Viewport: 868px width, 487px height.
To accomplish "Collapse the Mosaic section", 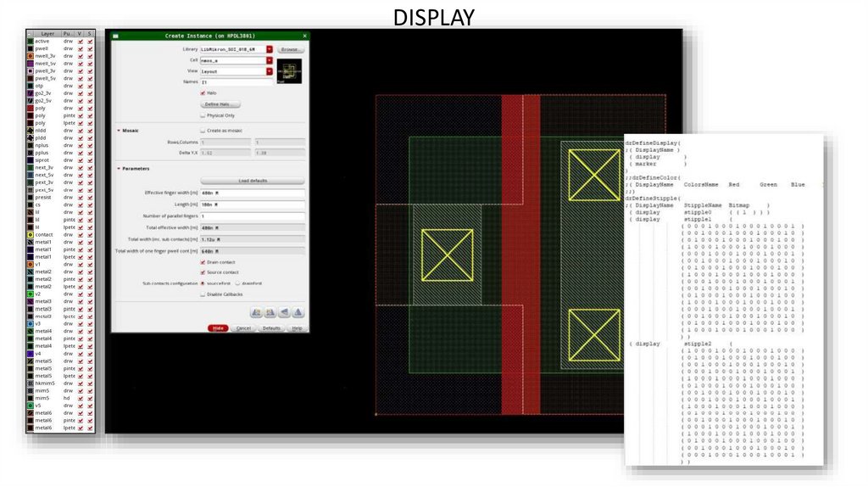I will point(119,131).
